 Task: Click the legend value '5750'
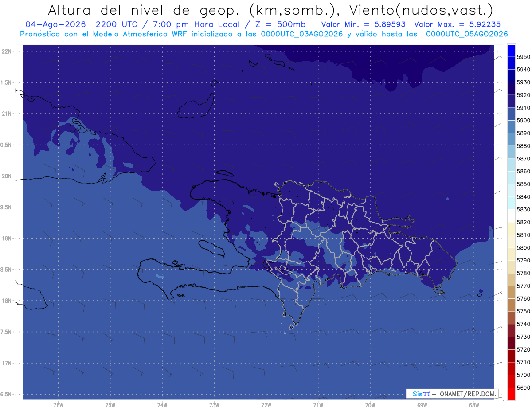[524, 312]
